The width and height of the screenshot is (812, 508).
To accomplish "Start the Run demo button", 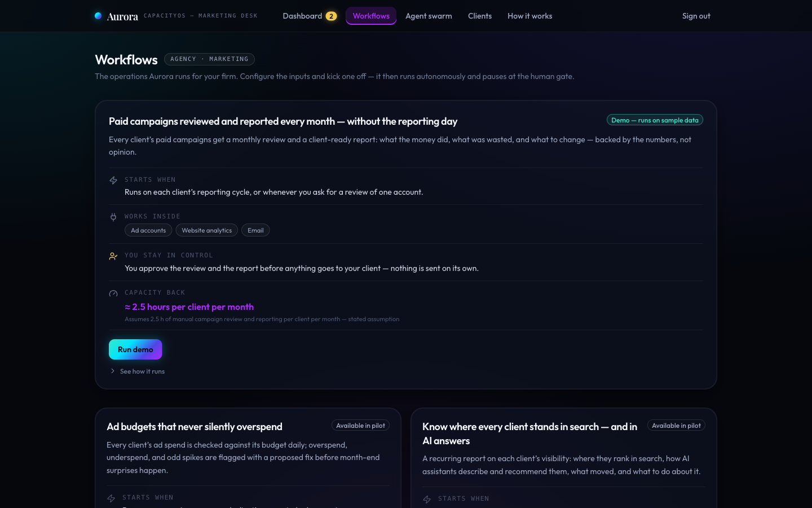I will (x=135, y=349).
